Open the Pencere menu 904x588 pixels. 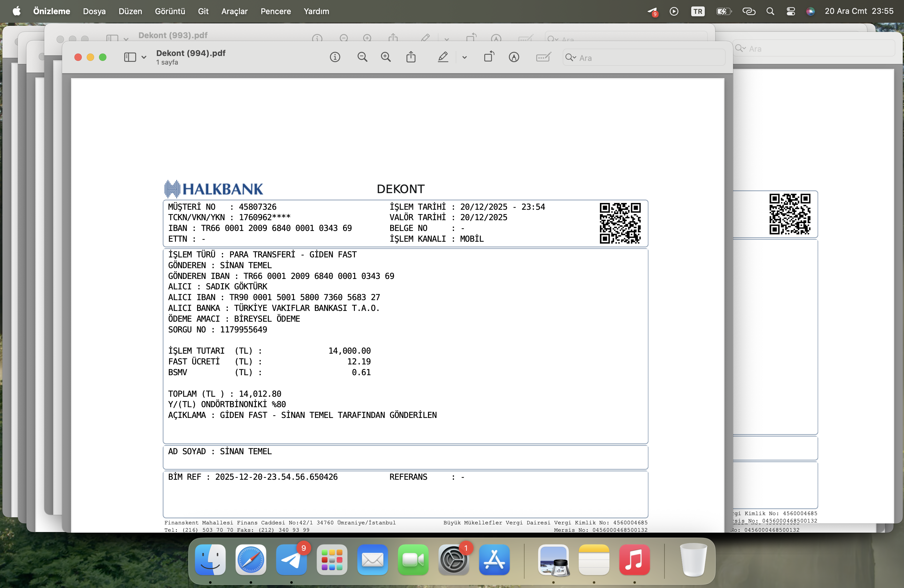276,11
